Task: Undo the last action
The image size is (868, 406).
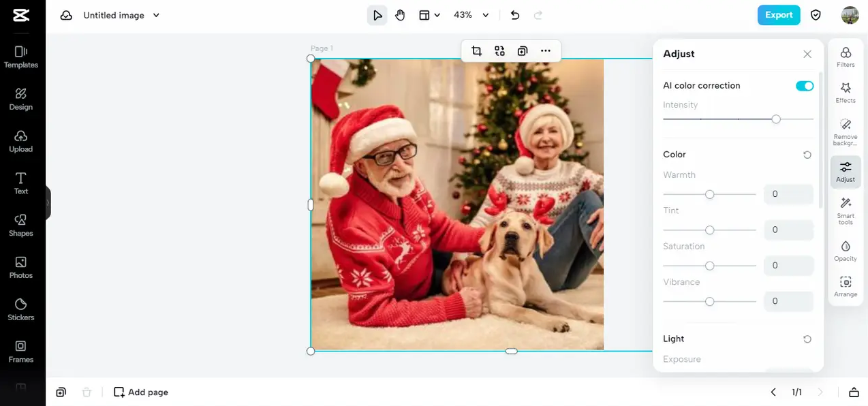Action: click(x=515, y=15)
